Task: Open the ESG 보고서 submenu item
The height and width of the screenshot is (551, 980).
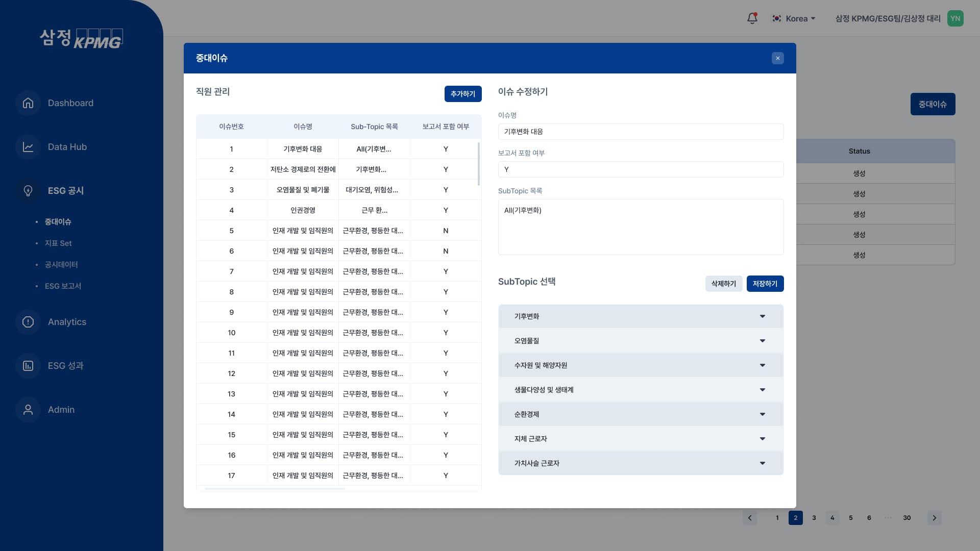Action: [63, 286]
